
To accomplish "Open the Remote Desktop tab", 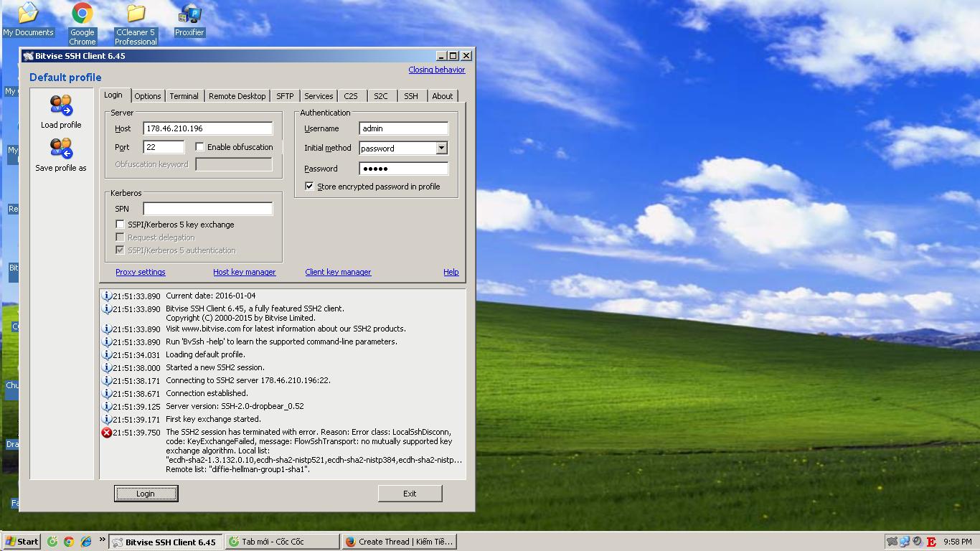I will pos(237,96).
